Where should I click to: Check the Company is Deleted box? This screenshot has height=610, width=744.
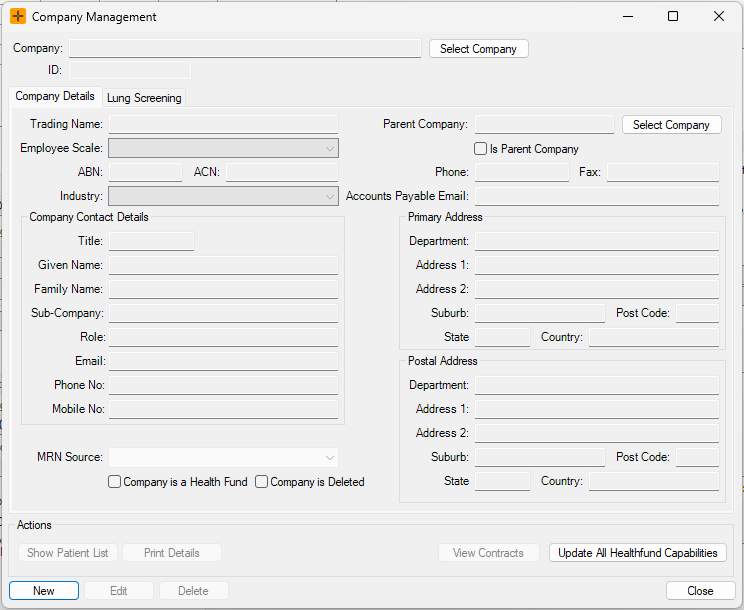click(262, 482)
